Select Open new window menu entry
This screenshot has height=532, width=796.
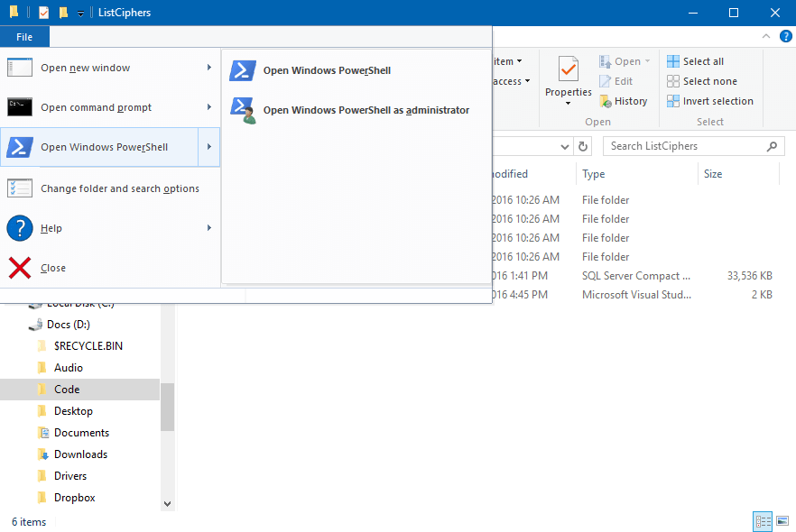click(110, 68)
